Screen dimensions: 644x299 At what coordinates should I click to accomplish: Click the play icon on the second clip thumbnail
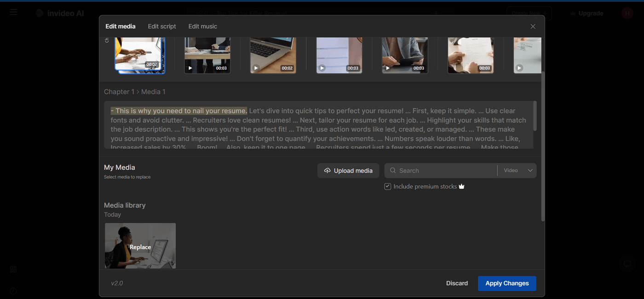[190, 68]
